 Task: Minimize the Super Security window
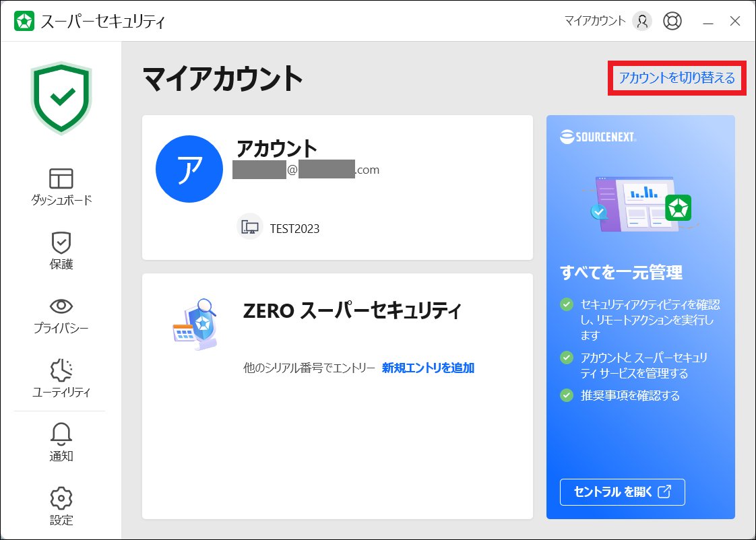coord(707,22)
